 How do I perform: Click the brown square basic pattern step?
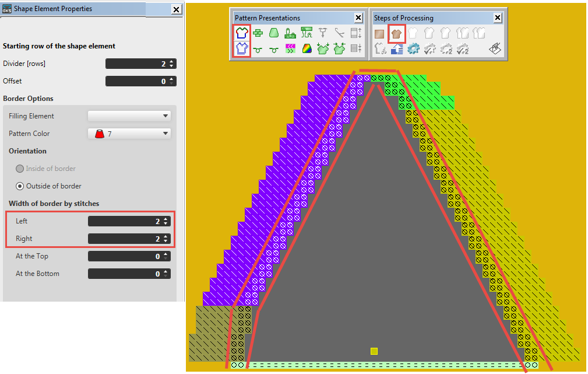click(x=380, y=33)
